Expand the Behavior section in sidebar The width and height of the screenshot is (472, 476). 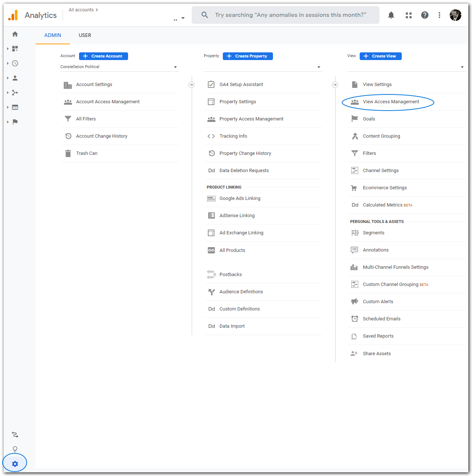click(x=8, y=107)
